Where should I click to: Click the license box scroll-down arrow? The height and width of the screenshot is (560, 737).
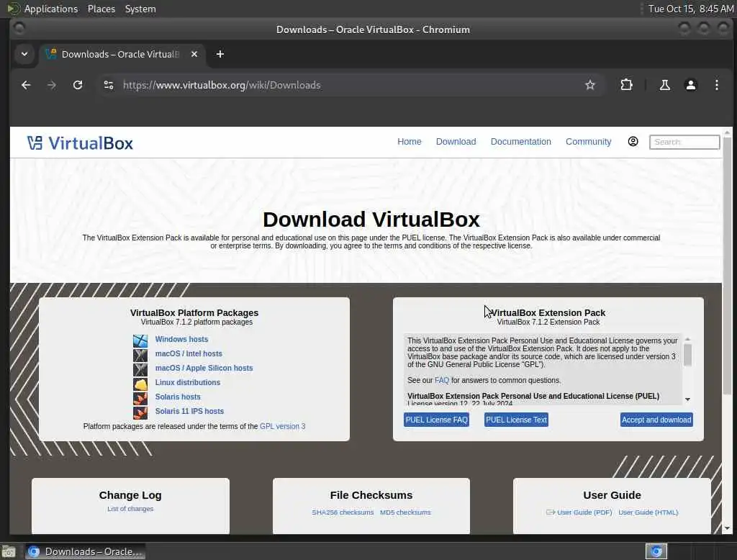pos(687,399)
